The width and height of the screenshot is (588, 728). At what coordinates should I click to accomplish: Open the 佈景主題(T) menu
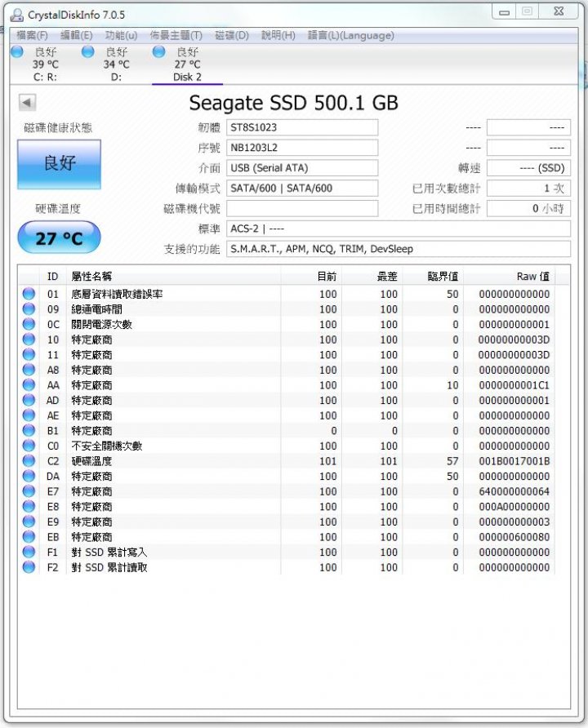tap(176, 35)
